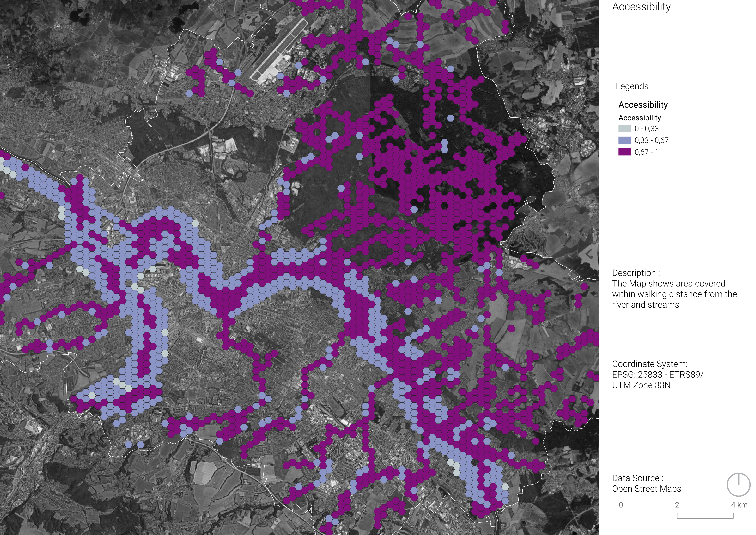Click the large 'Accessibility' map title
The height and width of the screenshot is (535, 756).
coord(641,7)
